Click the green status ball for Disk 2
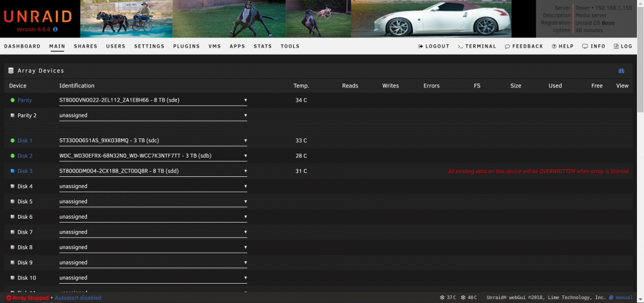Screen dimensions: 644x303 [12, 156]
